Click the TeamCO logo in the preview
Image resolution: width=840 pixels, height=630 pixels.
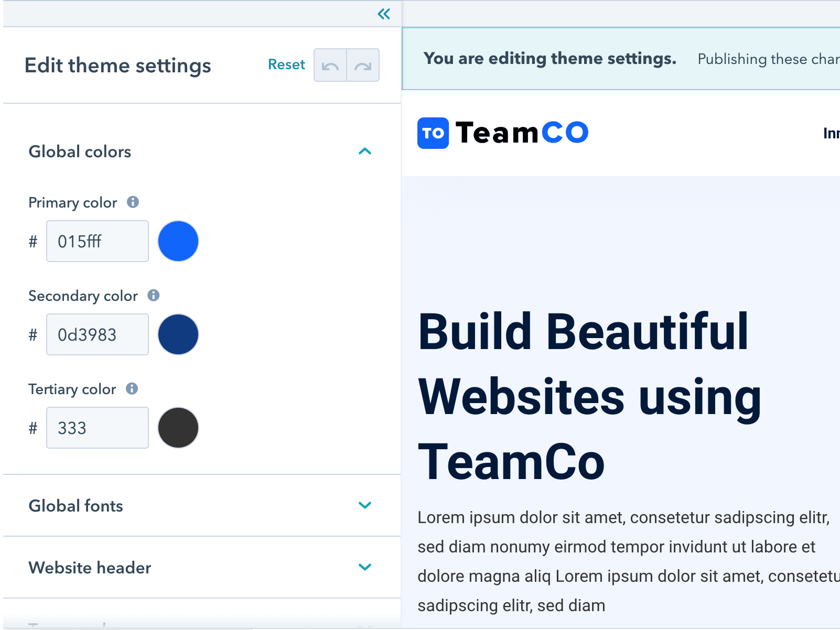(502, 133)
